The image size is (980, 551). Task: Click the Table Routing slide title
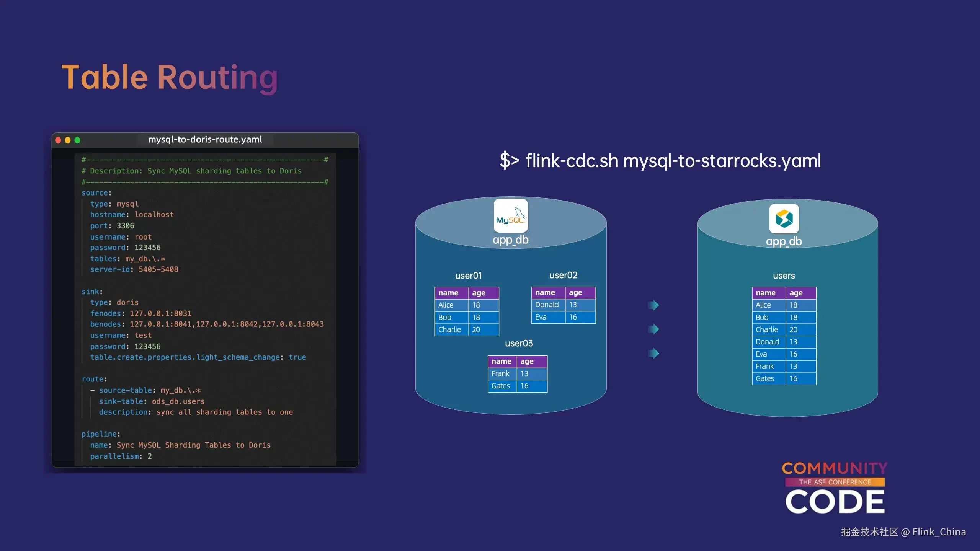170,77
